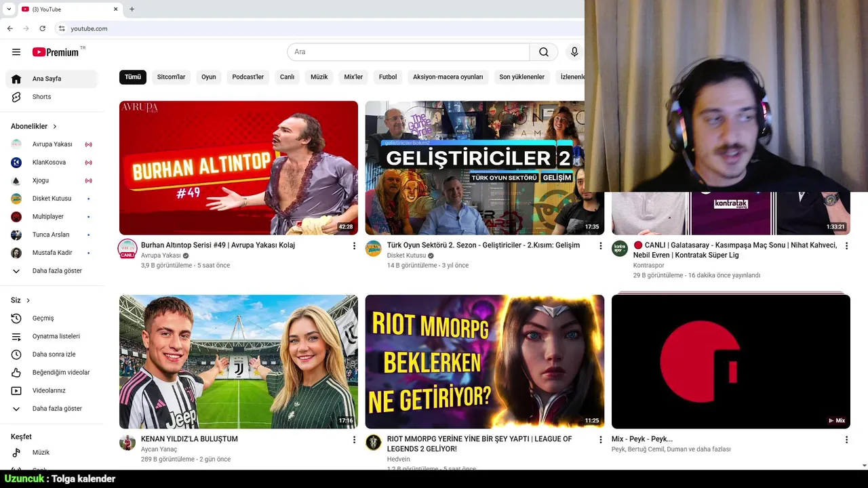The height and width of the screenshot is (488, 868).
Task: Open options for Kenan Yıldız video
Action: click(354, 440)
